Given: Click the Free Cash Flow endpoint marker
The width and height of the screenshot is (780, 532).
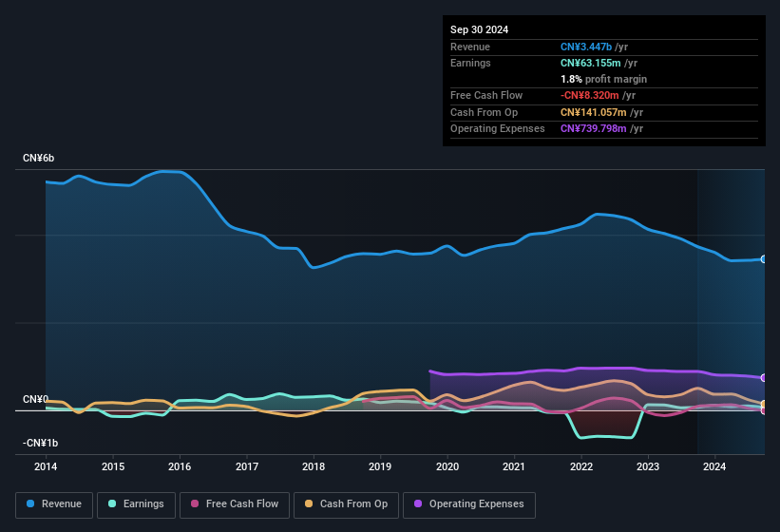Looking at the screenshot, I should pyautogui.click(x=764, y=410).
